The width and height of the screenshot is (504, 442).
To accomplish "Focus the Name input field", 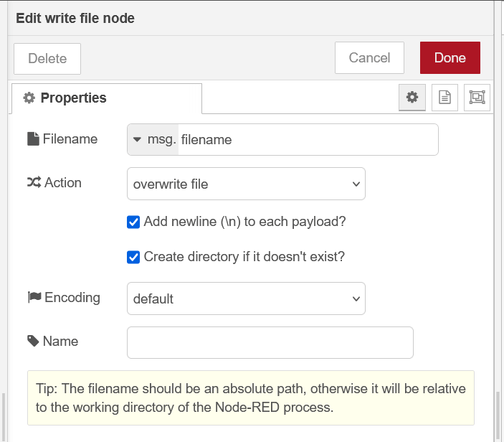I will coord(270,342).
